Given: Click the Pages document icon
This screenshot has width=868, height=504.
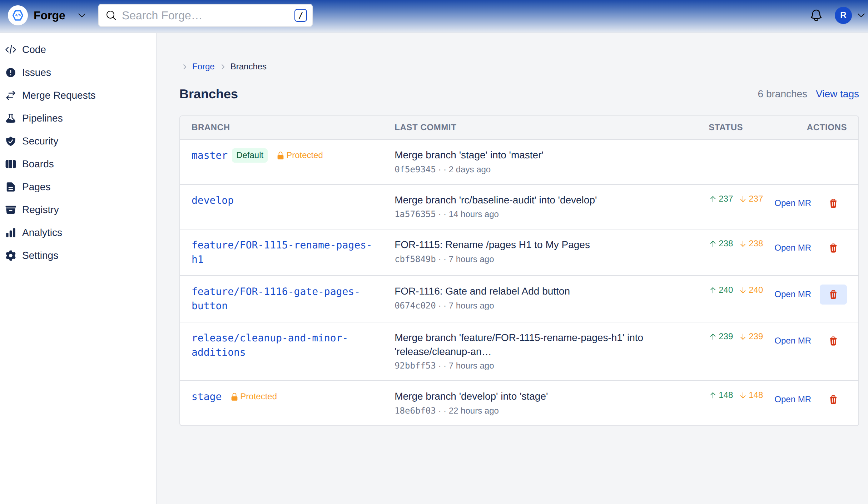Looking at the screenshot, I should (x=11, y=187).
